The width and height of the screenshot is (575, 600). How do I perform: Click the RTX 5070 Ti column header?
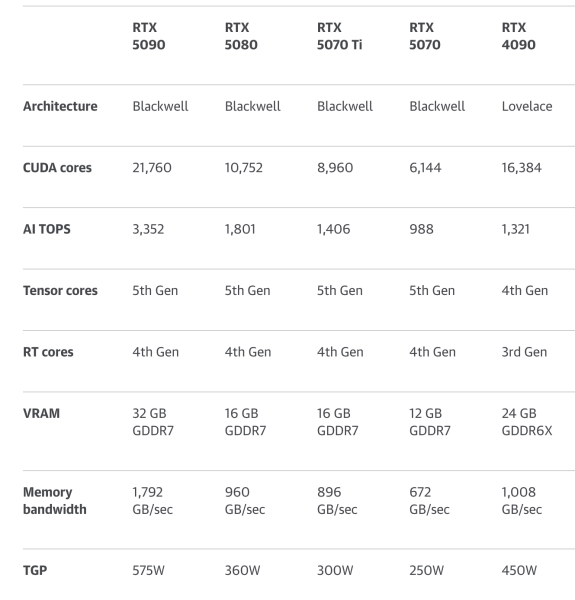(x=339, y=36)
